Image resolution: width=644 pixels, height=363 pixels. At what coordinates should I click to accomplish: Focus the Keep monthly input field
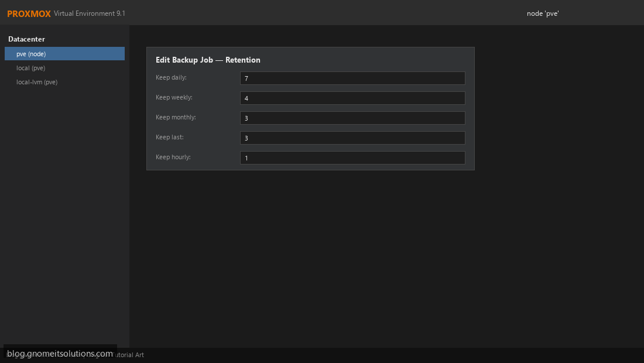point(352,118)
